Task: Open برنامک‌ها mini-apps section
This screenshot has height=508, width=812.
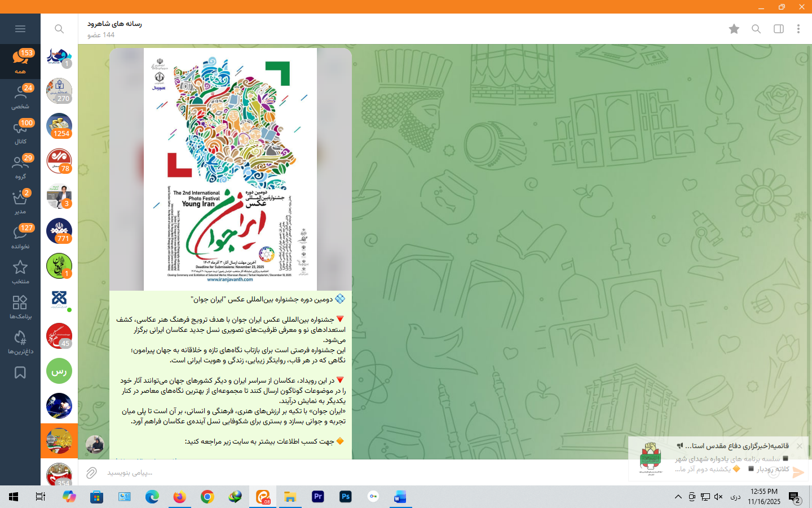Action: click(x=20, y=306)
